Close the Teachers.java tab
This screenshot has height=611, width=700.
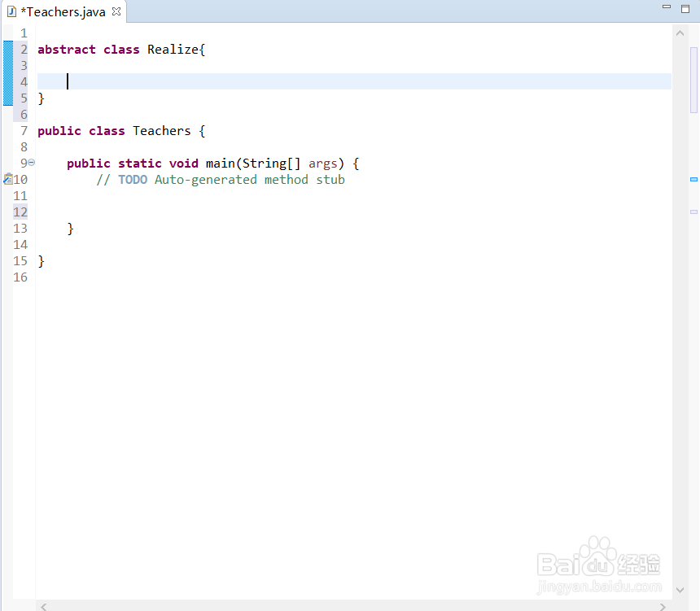[x=116, y=11]
